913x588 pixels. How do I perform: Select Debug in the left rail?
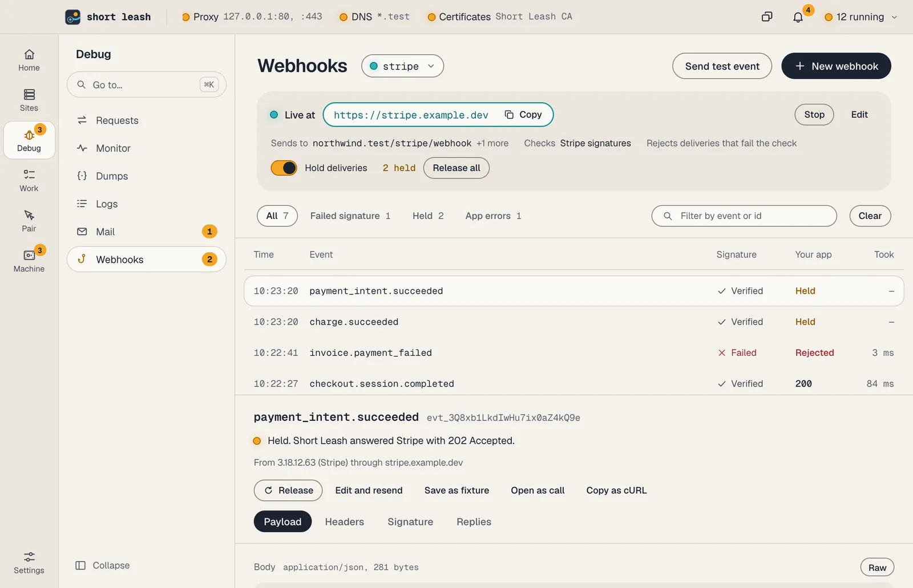(x=29, y=140)
